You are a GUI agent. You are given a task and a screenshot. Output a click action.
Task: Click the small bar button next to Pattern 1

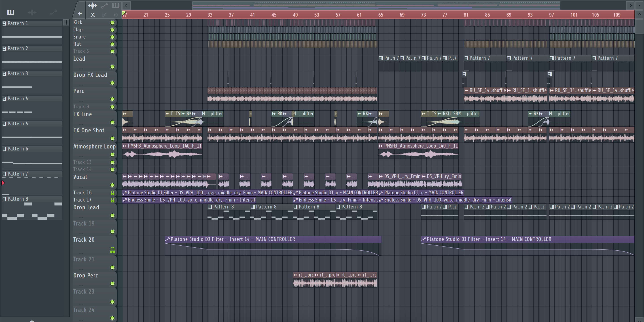click(x=66, y=23)
